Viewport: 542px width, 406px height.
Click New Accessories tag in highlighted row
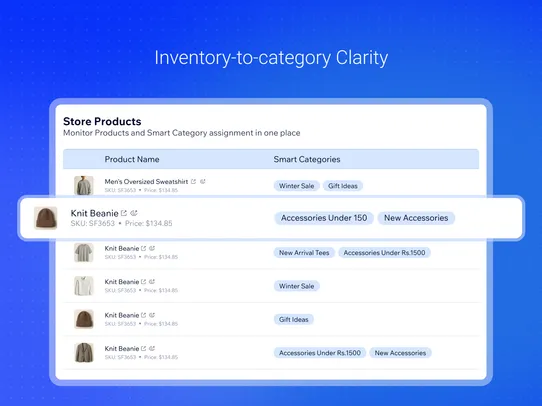416,218
